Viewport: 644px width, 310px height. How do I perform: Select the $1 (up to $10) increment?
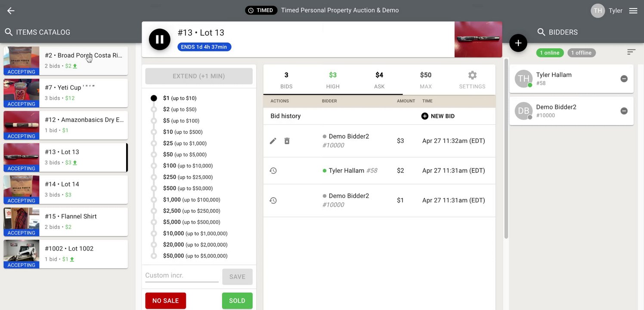pos(154,98)
